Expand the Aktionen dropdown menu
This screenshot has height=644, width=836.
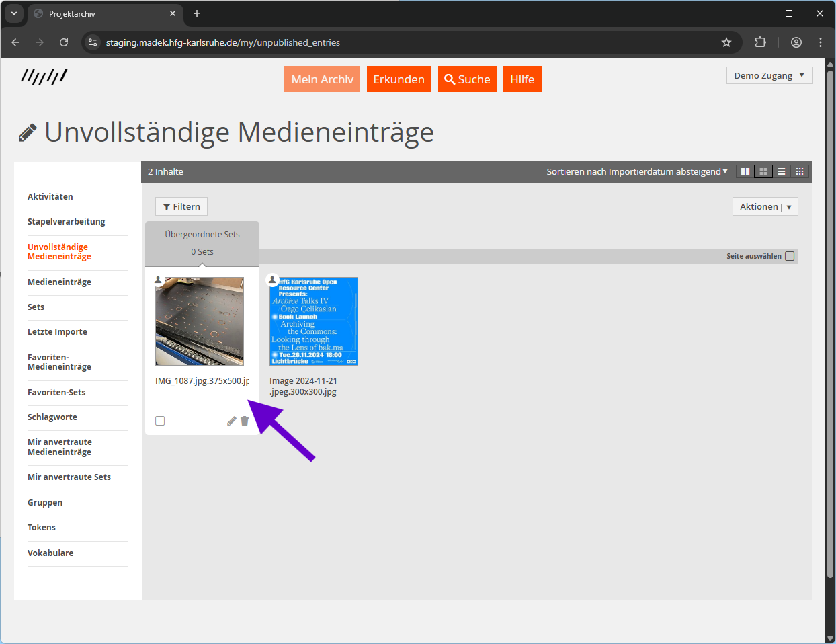coord(765,206)
